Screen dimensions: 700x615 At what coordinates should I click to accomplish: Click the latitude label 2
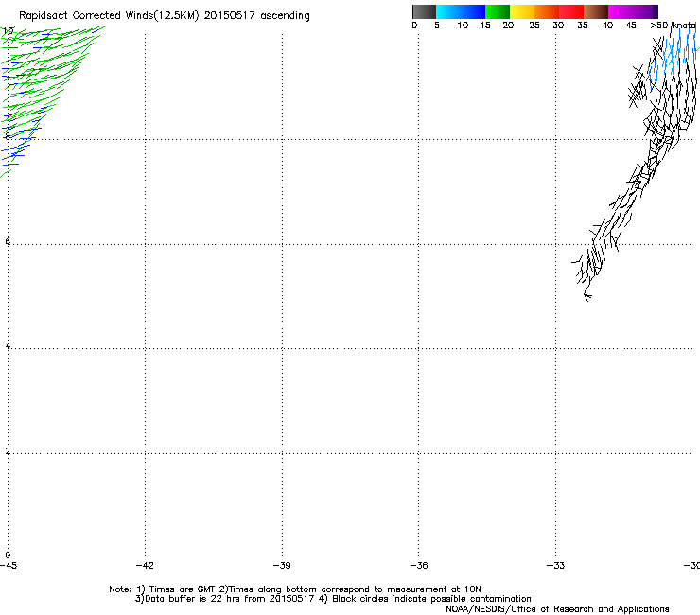pyautogui.click(x=8, y=451)
